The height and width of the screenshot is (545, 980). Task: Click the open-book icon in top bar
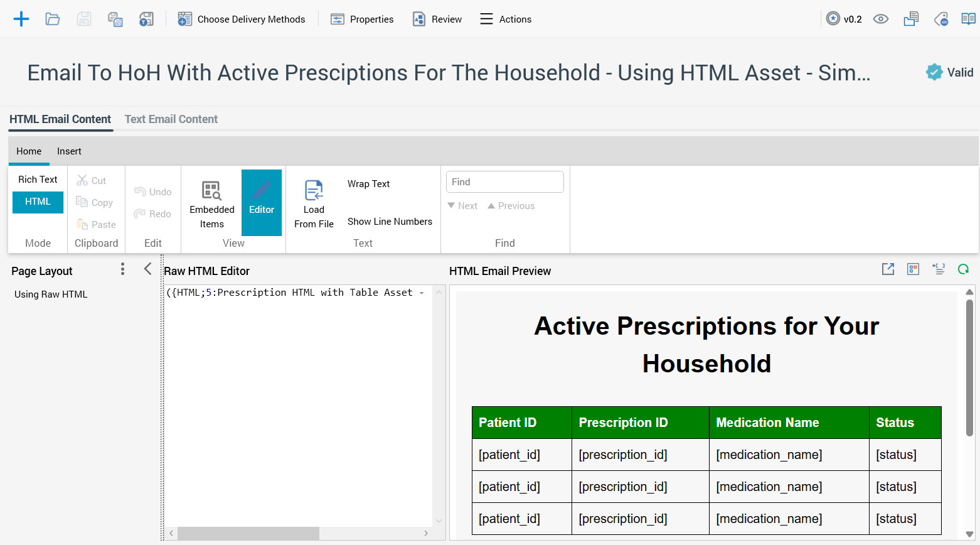(x=968, y=19)
